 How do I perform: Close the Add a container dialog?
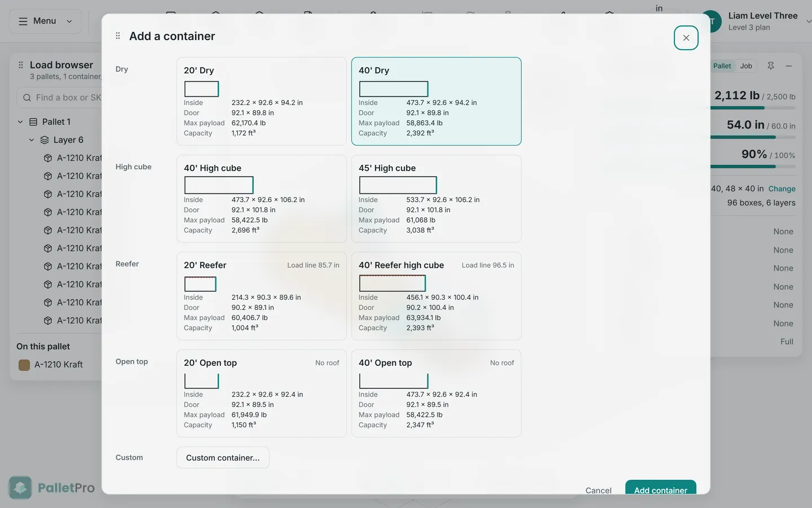click(686, 38)
